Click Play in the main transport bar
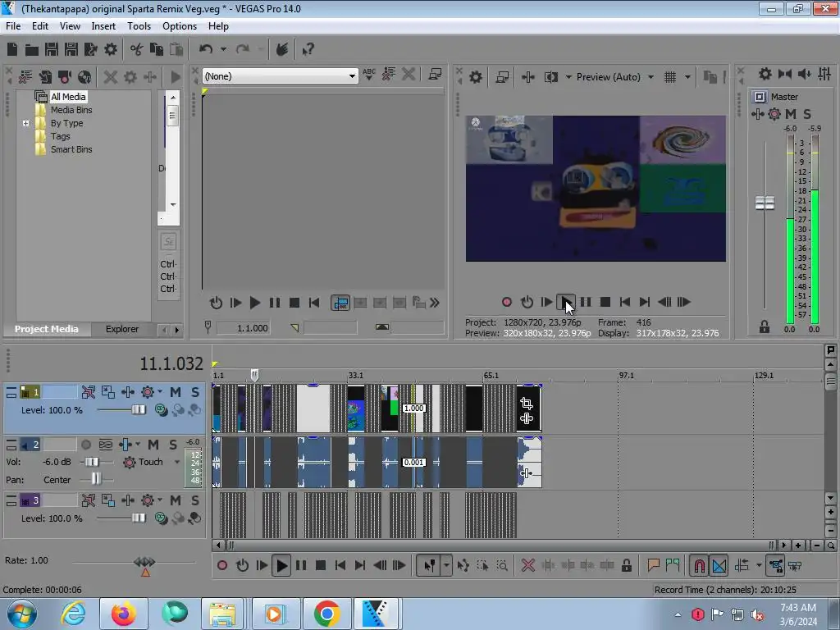Screen dimensions: 840x630 coord(281,566)
